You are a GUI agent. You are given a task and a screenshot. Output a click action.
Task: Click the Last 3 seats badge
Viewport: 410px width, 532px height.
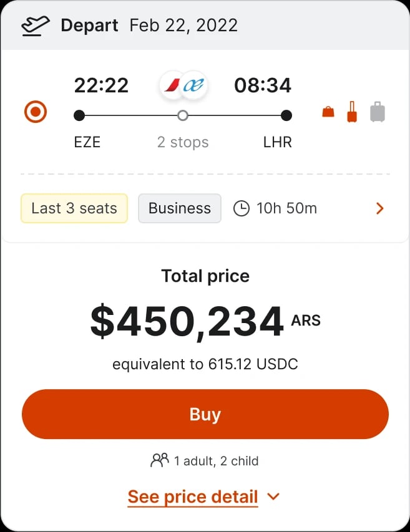pyautogui.click(x=74, y=208)
